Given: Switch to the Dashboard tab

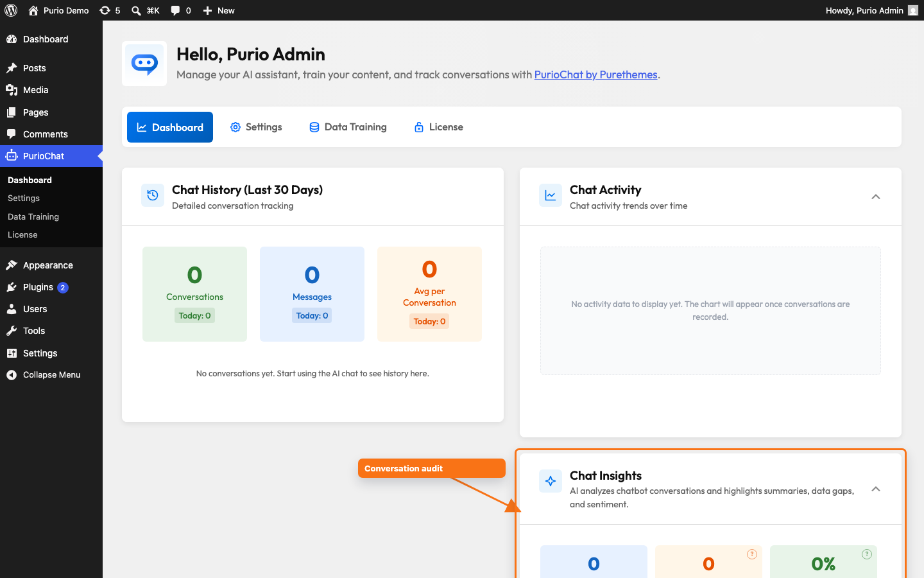Looking at the screenshot, I should [170, 127].
